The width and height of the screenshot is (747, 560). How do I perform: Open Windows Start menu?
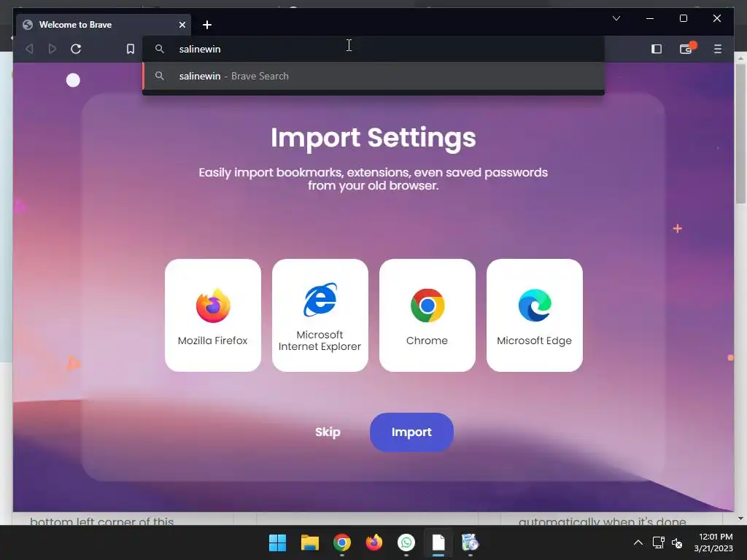pyautogui.click(x=277, y=542)
